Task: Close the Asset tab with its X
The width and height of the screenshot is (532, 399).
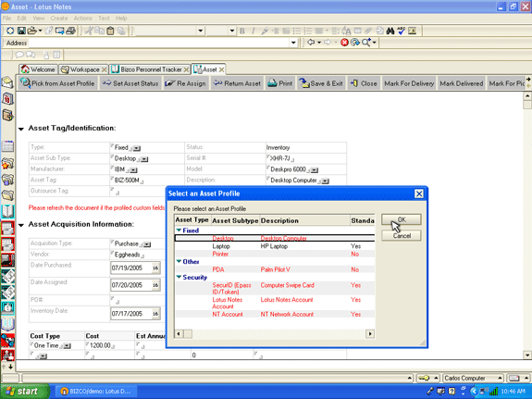Action: (221, 69)
